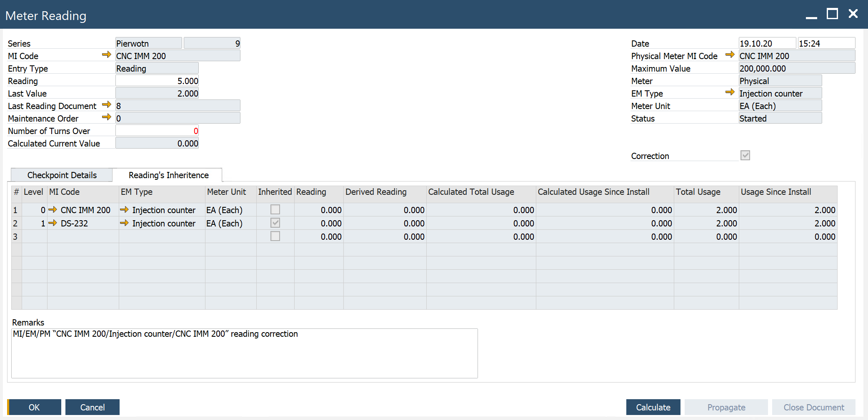This screenshot has width=868, height=420.
Task: Click inside the Remarks text box
Action: click(x=244, y=354)
